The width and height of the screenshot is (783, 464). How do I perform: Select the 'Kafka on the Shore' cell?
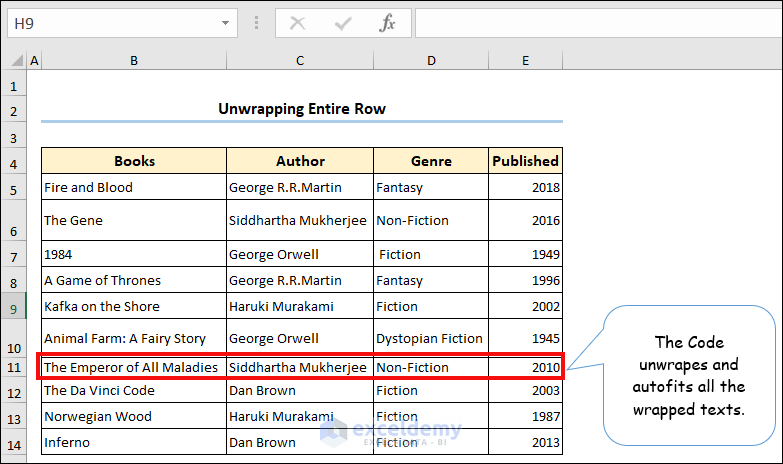pos(134,306)
